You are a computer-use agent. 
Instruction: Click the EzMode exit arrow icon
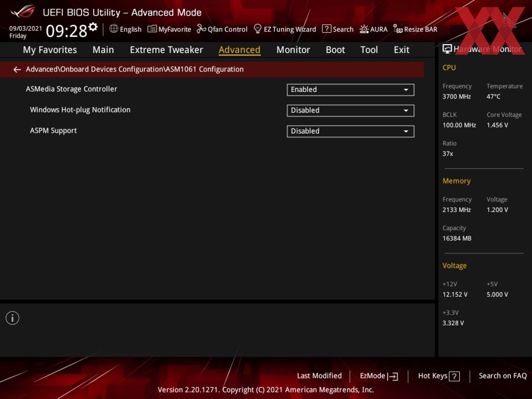393,376
